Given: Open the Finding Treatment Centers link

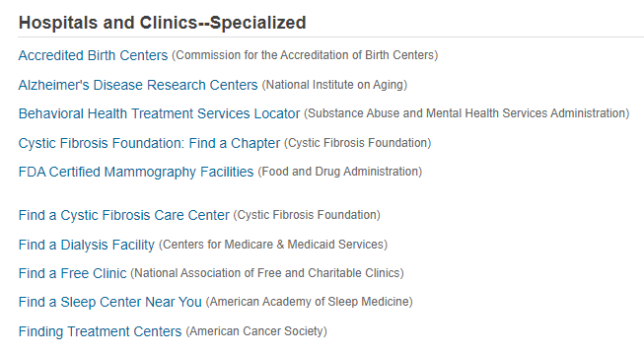Looking at the screenshot, I should [100, 331].
